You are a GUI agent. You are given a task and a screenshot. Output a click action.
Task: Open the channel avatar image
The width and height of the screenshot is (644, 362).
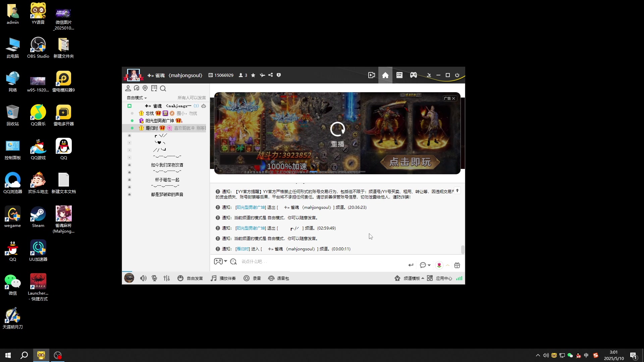click(133, 75)
